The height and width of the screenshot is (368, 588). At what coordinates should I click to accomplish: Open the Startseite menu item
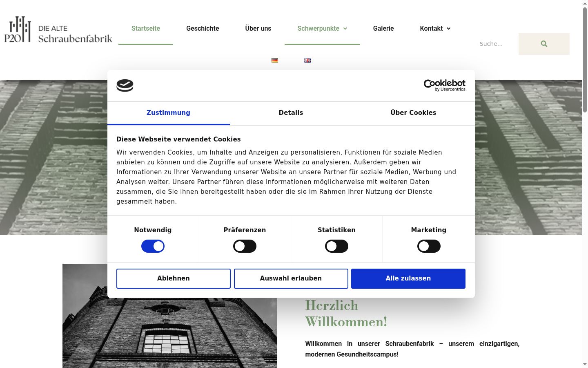(146, 28)
